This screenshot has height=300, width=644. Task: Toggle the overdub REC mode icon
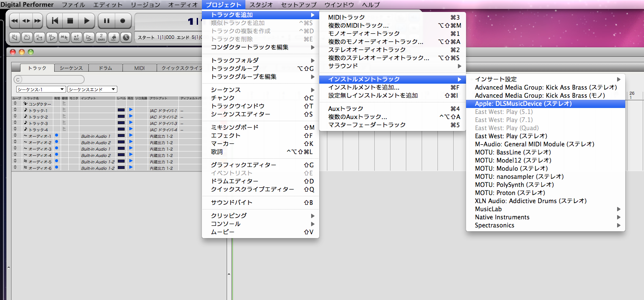(76, 37)
